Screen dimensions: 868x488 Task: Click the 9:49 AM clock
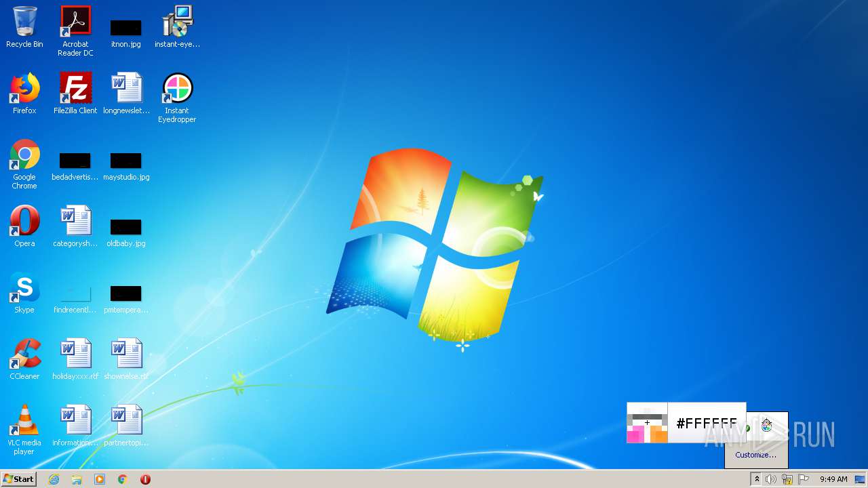(x=833, y=479)
